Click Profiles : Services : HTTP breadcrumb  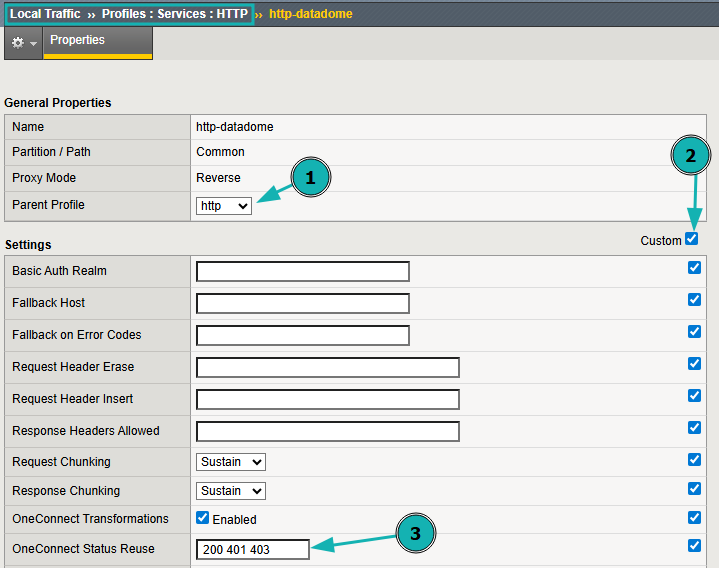coord(175,14)
